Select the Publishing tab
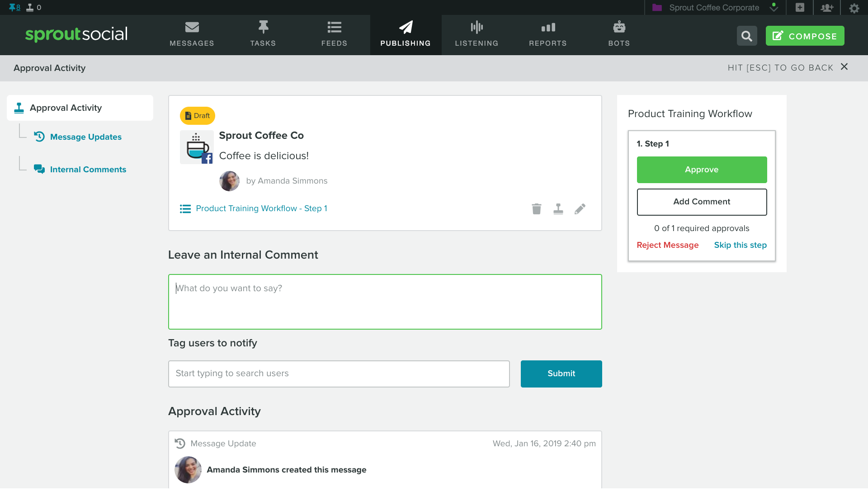This screenshot has height=501, width=868. tap(406, 35)
